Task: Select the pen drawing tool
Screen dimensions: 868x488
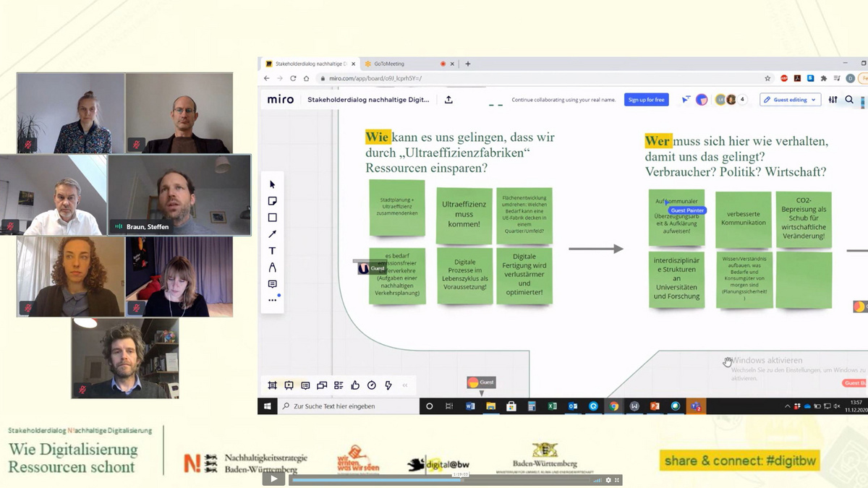Action: pos(273,267)
